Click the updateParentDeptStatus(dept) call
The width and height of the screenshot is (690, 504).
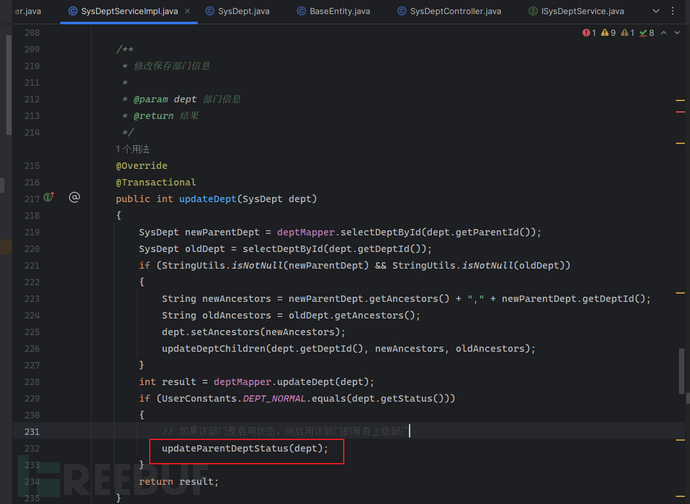click(245, 449)
